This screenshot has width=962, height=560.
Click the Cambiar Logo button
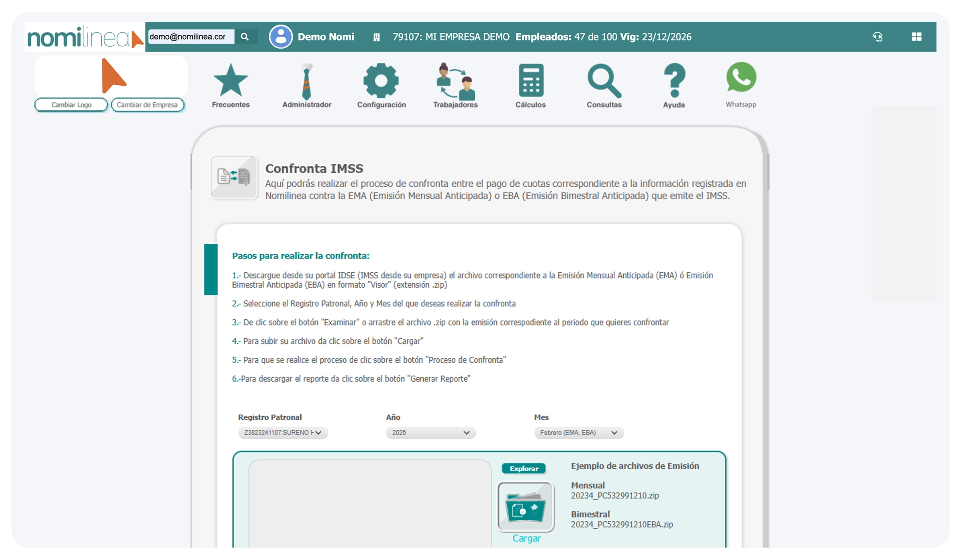point(71,104)
